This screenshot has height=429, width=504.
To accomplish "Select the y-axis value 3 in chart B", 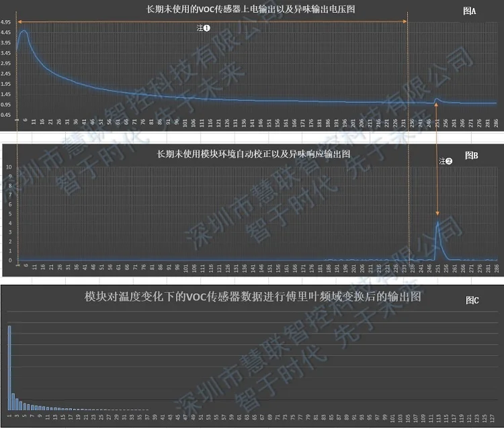I will coord(10,232).
